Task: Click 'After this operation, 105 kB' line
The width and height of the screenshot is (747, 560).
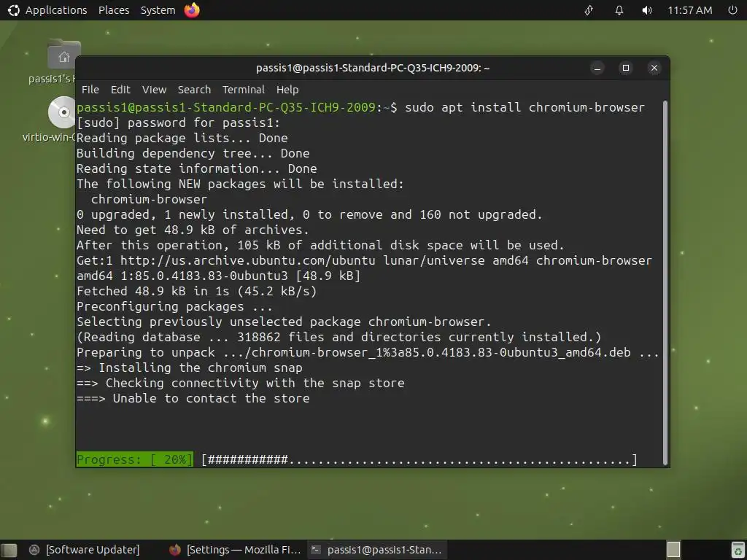Action: pos(321,245)
